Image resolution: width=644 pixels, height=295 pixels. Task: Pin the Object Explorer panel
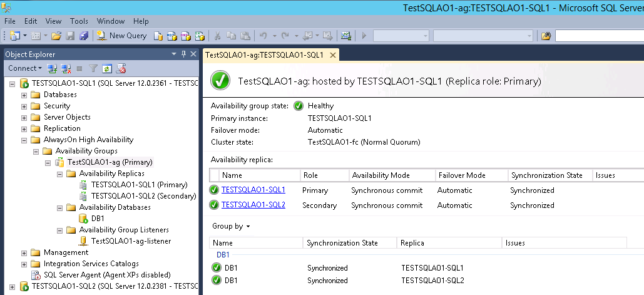point(183,54)
